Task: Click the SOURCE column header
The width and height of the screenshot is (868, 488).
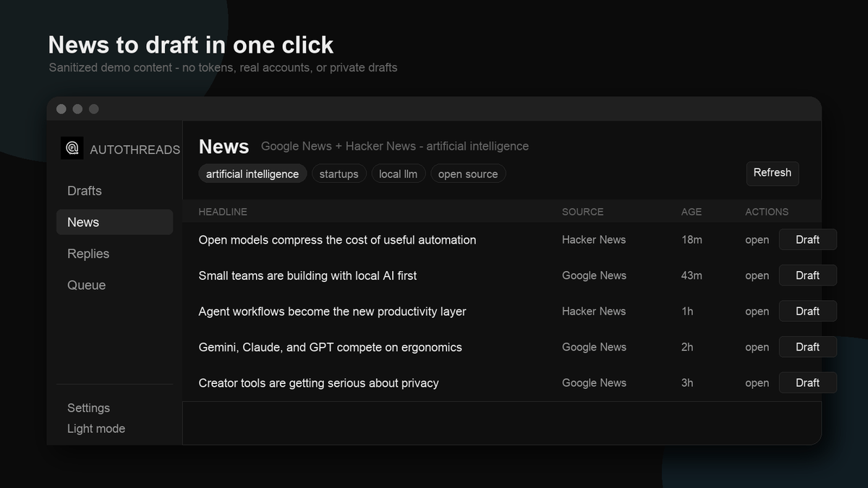Action: tap(582, 212)
